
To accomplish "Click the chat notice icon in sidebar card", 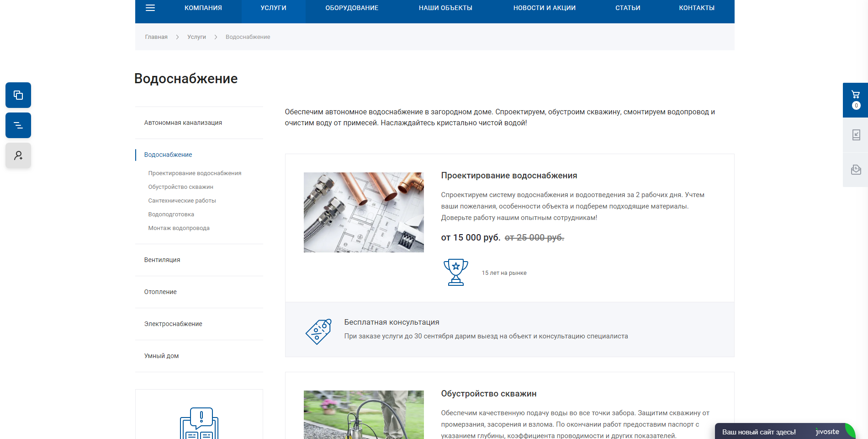I will [199, 423].
